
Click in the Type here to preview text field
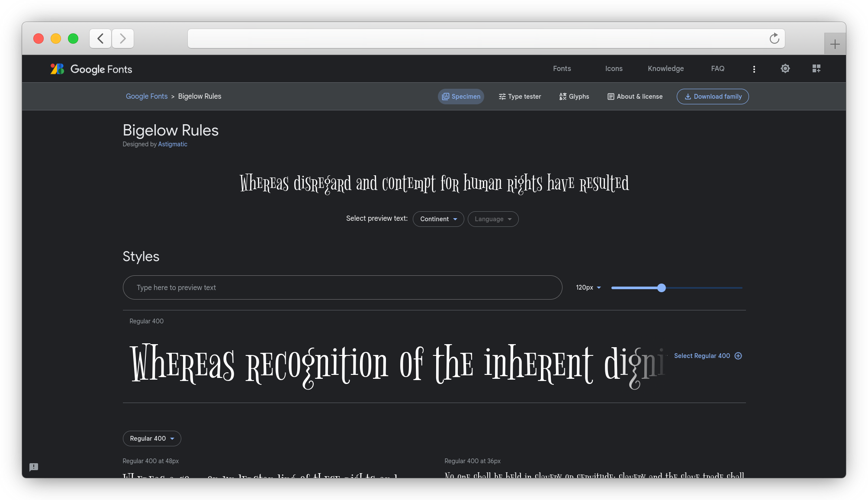tap(342, 287)
